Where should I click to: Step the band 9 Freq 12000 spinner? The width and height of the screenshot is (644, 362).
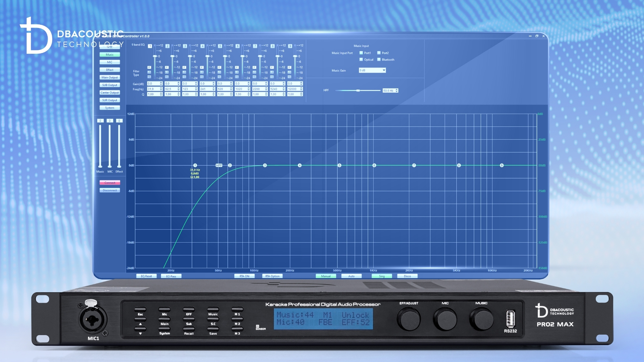(301, 89)
